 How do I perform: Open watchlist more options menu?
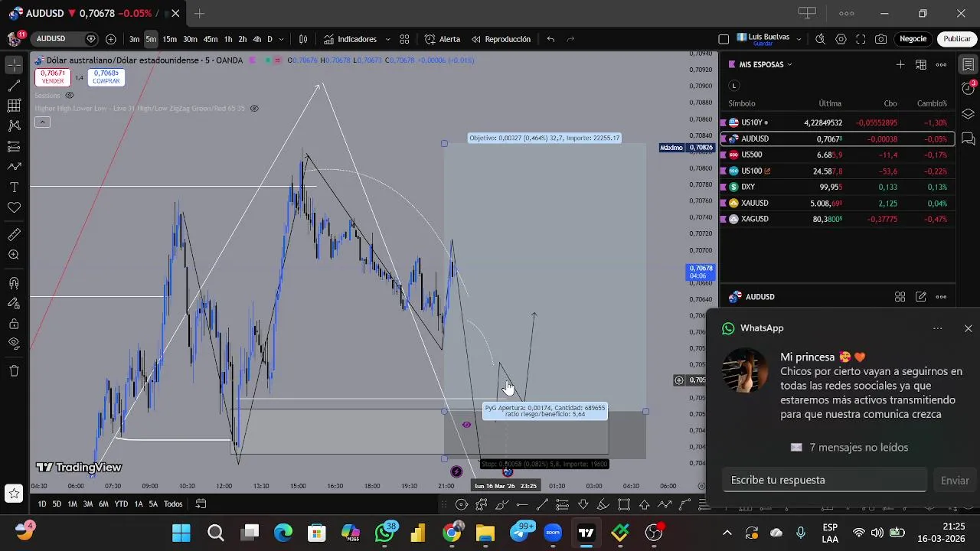941,64
